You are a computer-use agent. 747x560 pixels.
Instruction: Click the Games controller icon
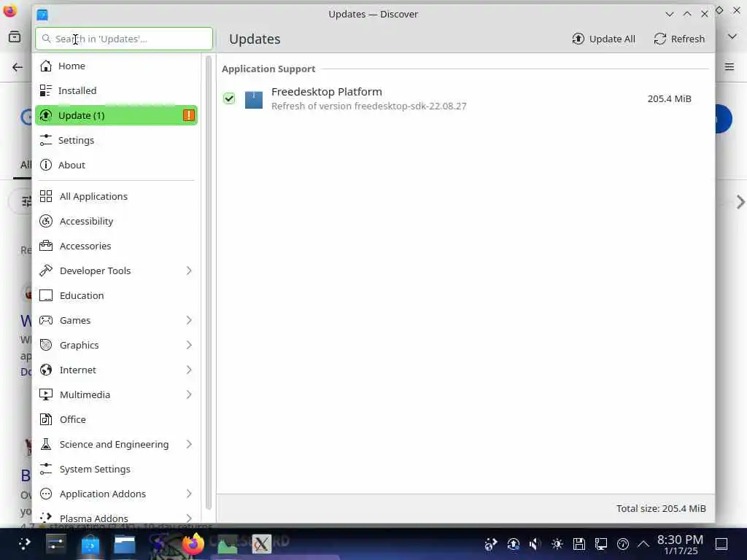tap(46, 320)
